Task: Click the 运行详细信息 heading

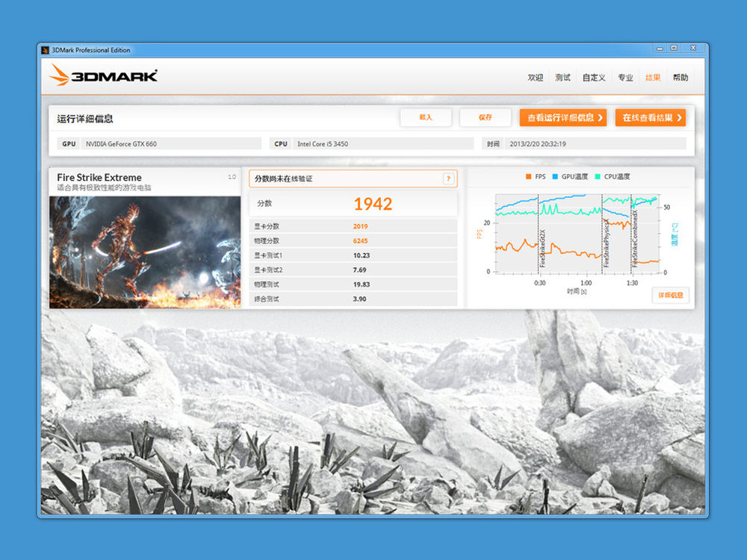Action: [x=85, y=119]
